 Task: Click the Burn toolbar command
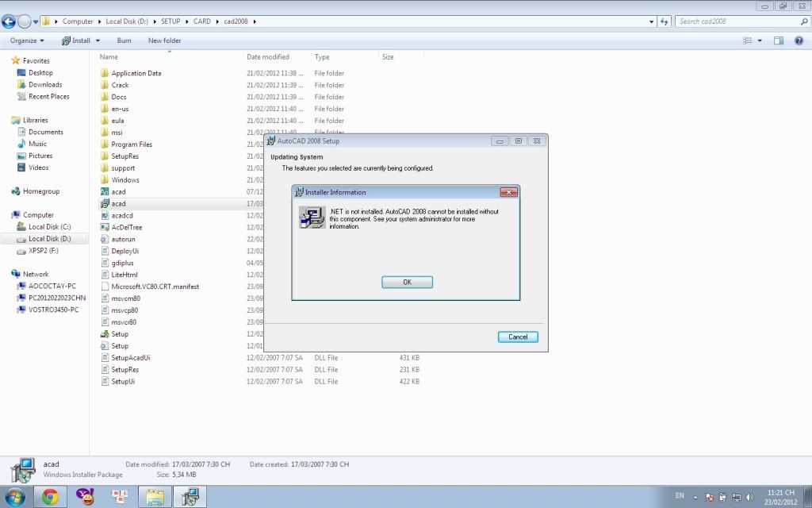coord(124,40)
